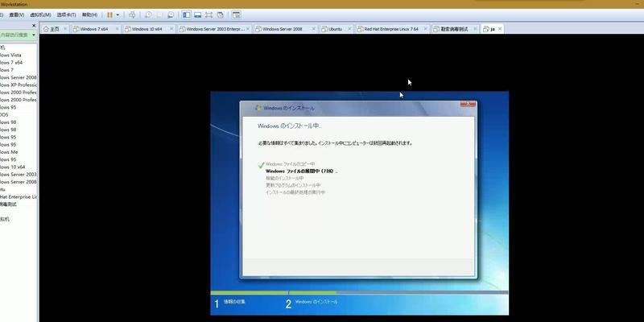Screen dimensions: 644x322
Task: Show the console view button
Action: [x=236, y=14]
